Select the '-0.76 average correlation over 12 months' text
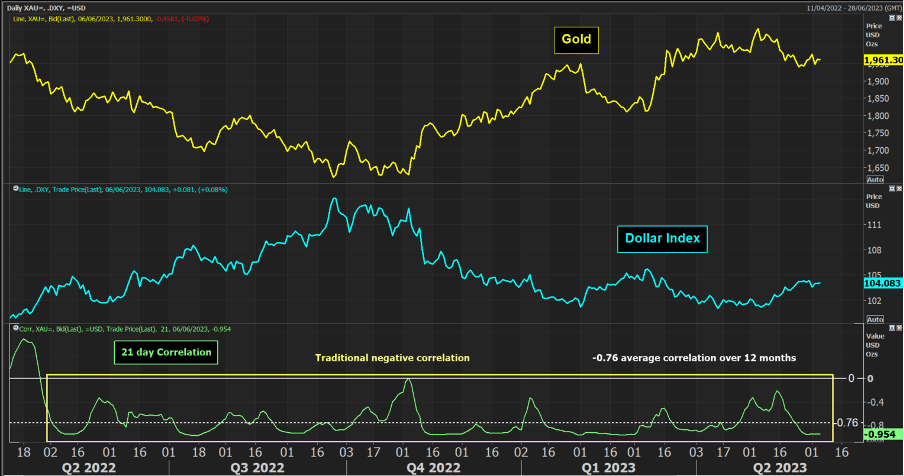Image resolution: width=904 pixels, height=476 pixels. (x=694, y=358)
